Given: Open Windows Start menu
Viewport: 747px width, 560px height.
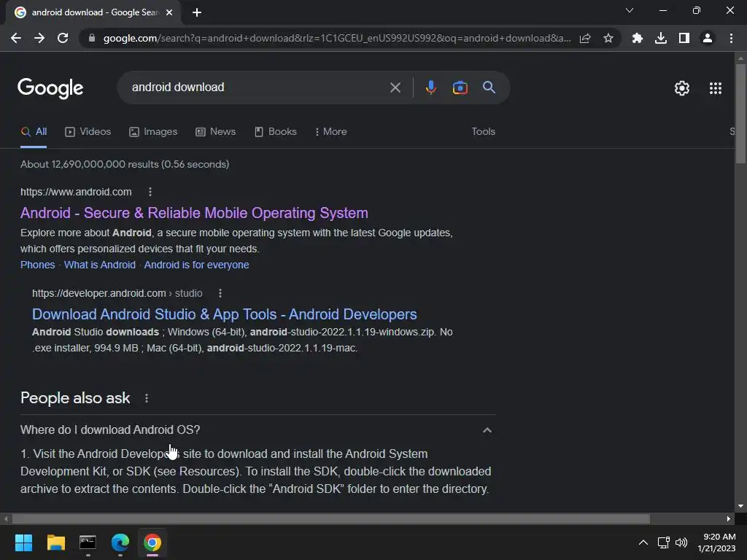Looking at the screenshot, I should coord(23,542).
